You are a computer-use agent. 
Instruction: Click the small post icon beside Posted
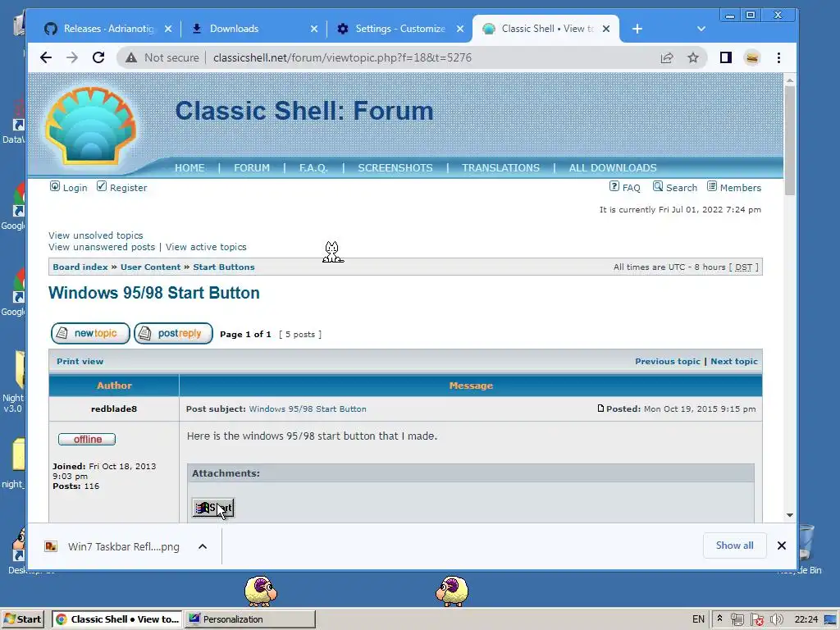tap(600, 409)
